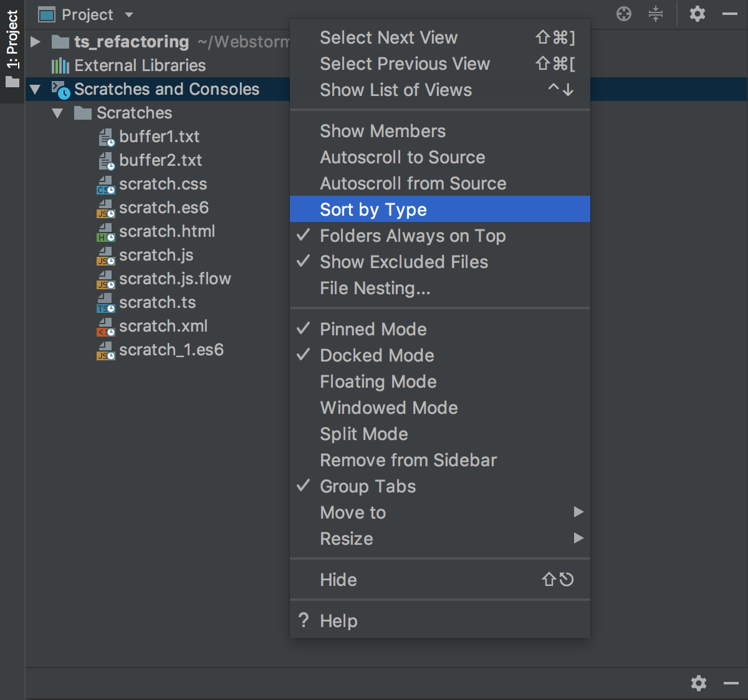Click the External Libraries icon
Viewport: 748px width, 700px height.
(60, 65)
